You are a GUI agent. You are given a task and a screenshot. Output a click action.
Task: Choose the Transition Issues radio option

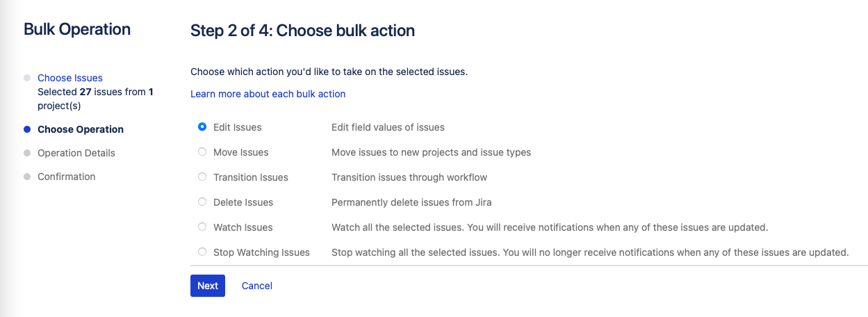tap(202, 177)
